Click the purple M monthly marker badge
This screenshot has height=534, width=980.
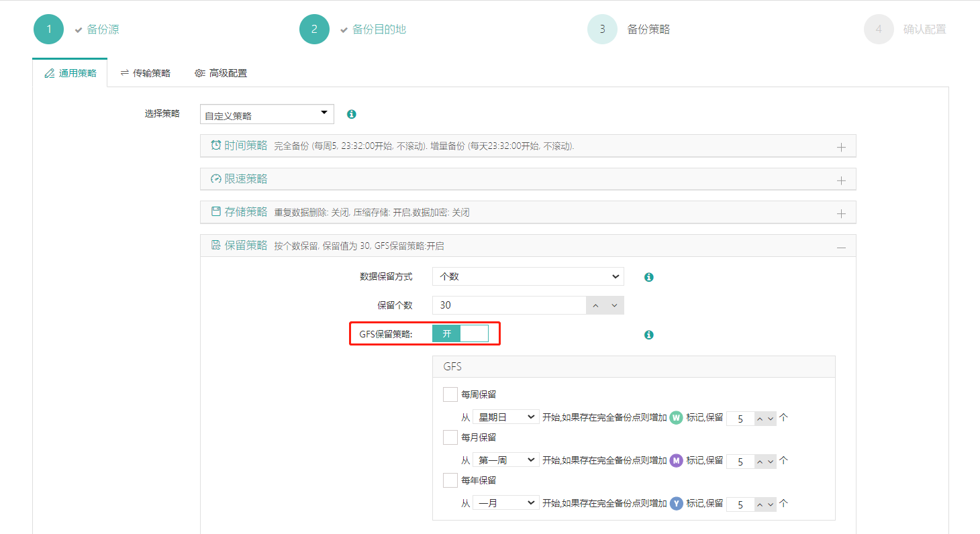pyautogui.click(x=677, y=460)
